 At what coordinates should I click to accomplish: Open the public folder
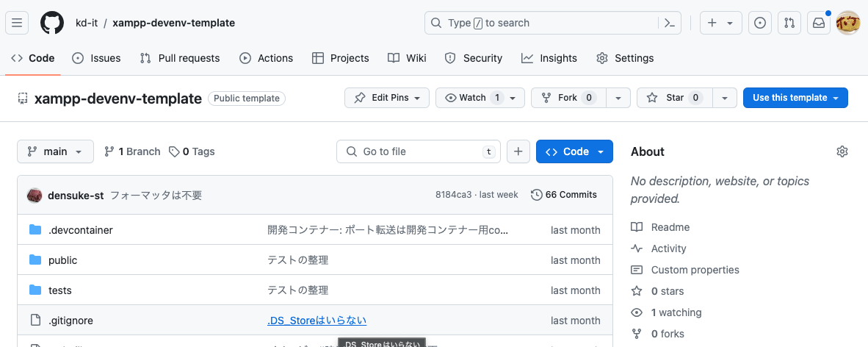click(x=63, y=260)
